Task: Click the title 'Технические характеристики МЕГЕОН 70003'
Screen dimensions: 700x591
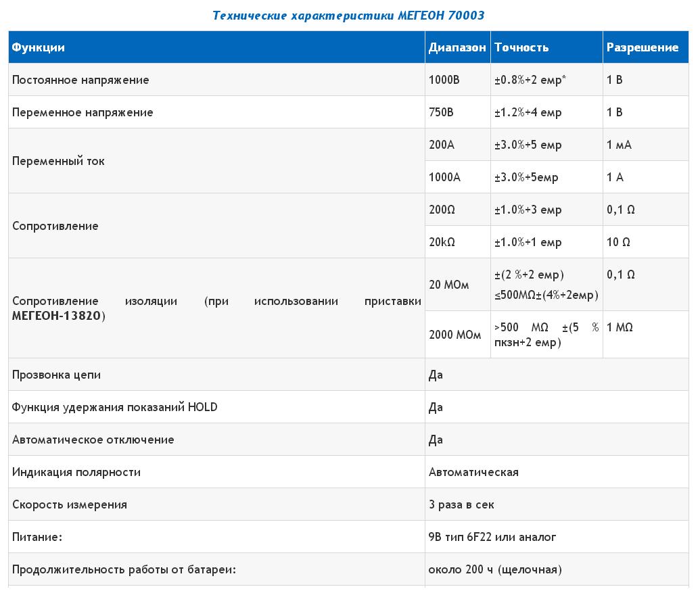Action: pyautogui.click(x=348, y=15)
